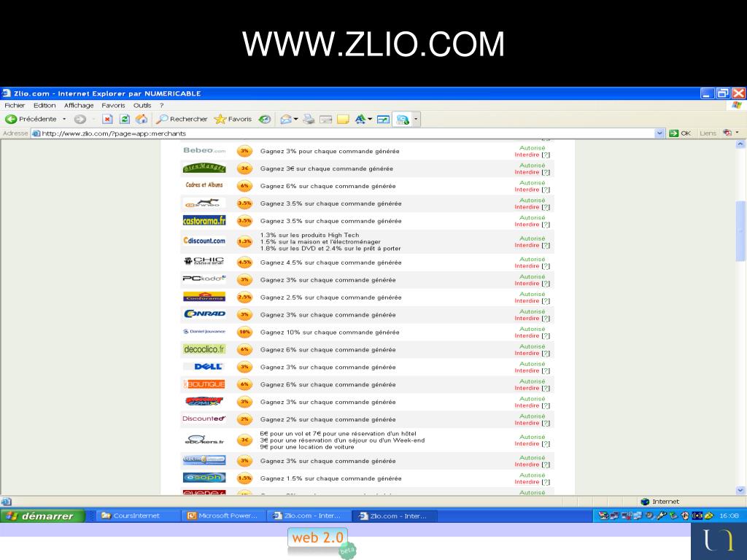Open the Favoris star toolbar button

click(x=233, y=119)
